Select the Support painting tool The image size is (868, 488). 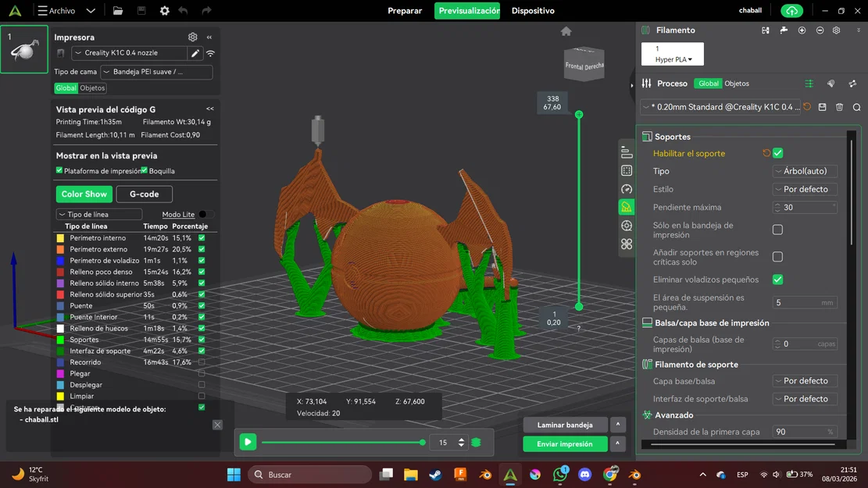coord(627,207)
